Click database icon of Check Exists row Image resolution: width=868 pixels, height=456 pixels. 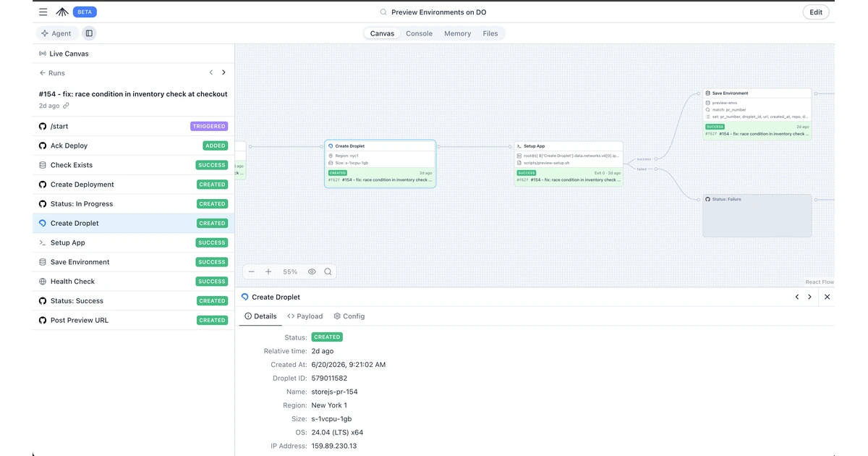coord(43,165)
